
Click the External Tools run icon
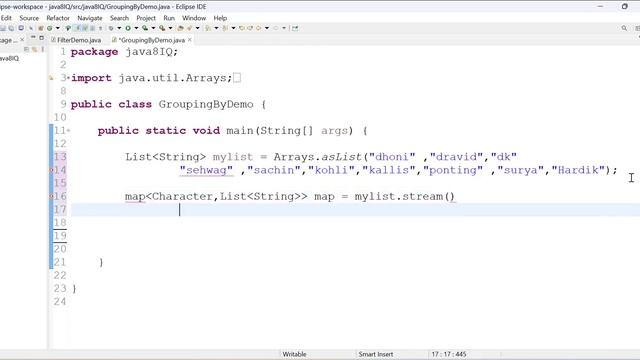click(x=162, y=28)
